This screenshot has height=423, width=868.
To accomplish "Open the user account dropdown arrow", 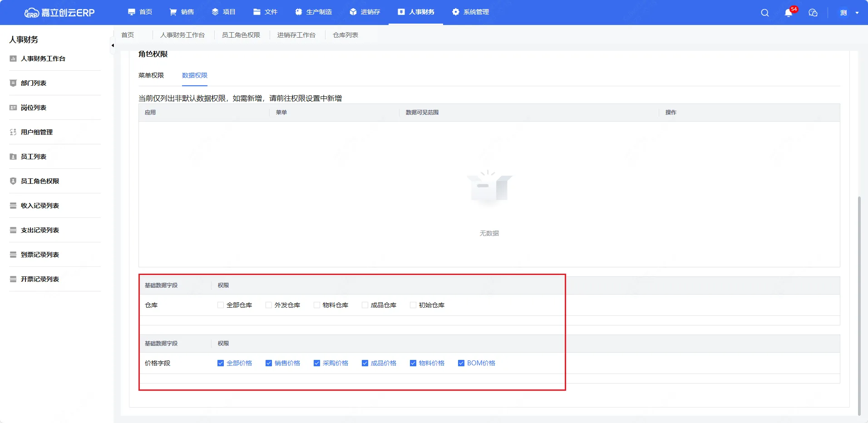I will coord(857,13).
